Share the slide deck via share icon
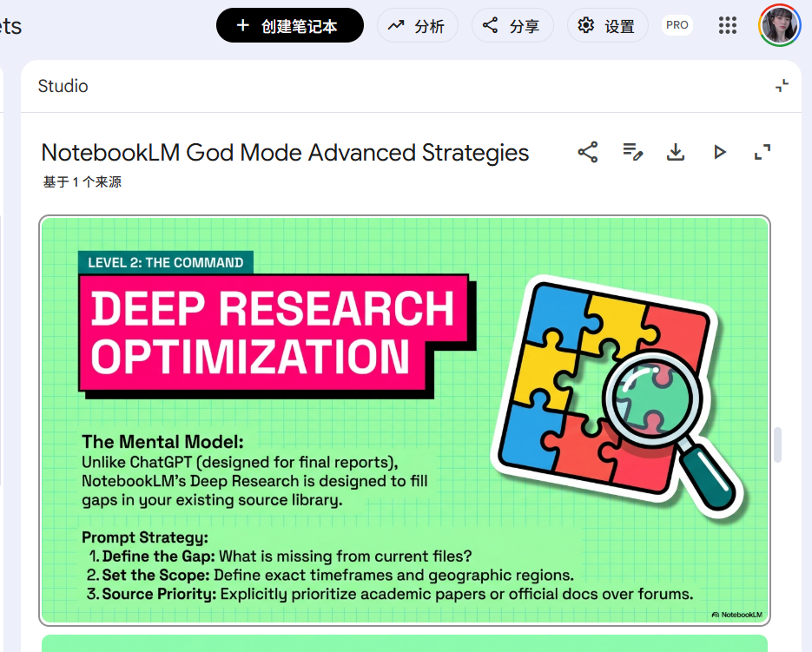The image size is (812, 652). click(588, 152)
